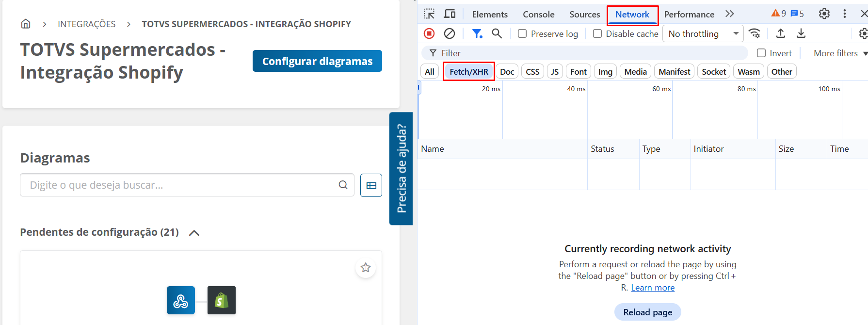Filter requests by Socket type

(x=714, y=71)
